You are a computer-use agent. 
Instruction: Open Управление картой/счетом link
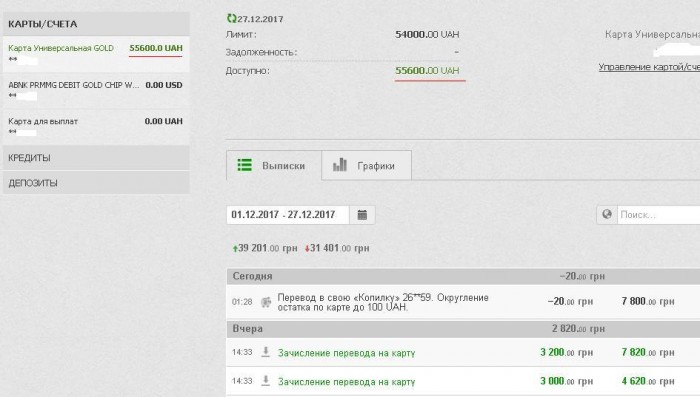pos(649,67)
